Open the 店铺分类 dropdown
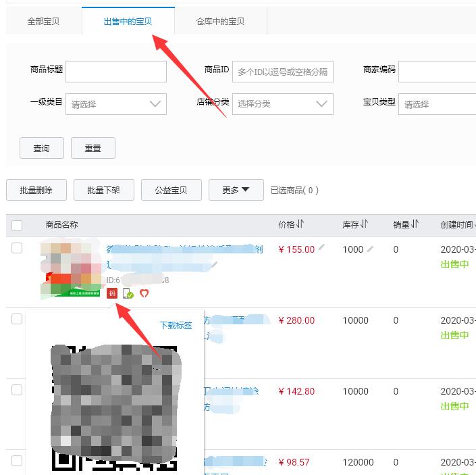476x475 pixels. (282, 104)
